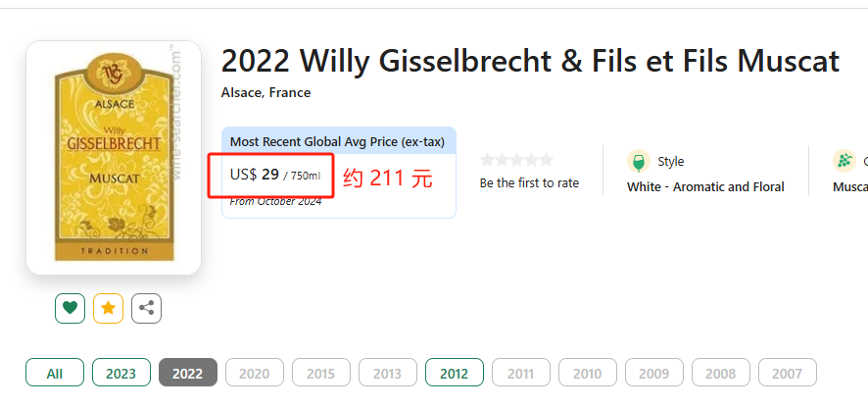Select vintage 2013

coord(387,374)
